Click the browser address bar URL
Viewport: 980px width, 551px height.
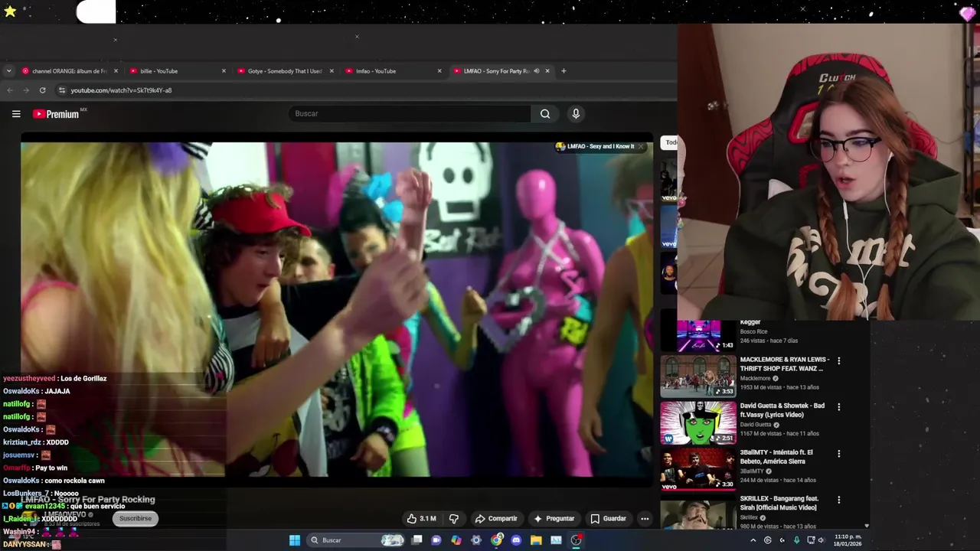pyautogui.click(x=121, y=90)
